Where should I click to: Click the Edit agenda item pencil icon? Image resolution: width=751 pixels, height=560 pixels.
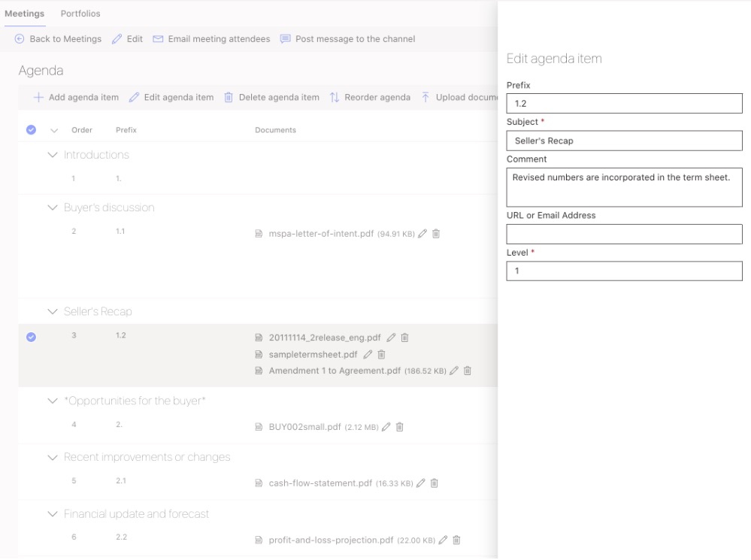point(135,97)
